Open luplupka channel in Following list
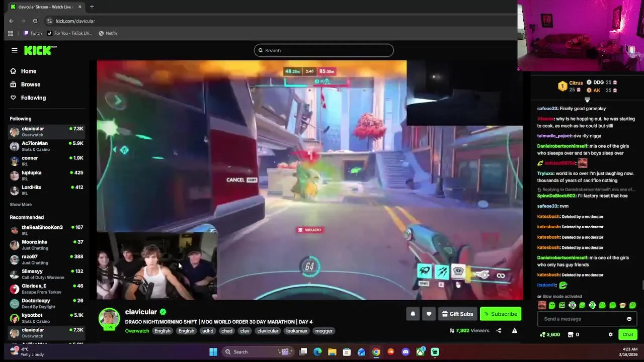 [x=46, y=175]
